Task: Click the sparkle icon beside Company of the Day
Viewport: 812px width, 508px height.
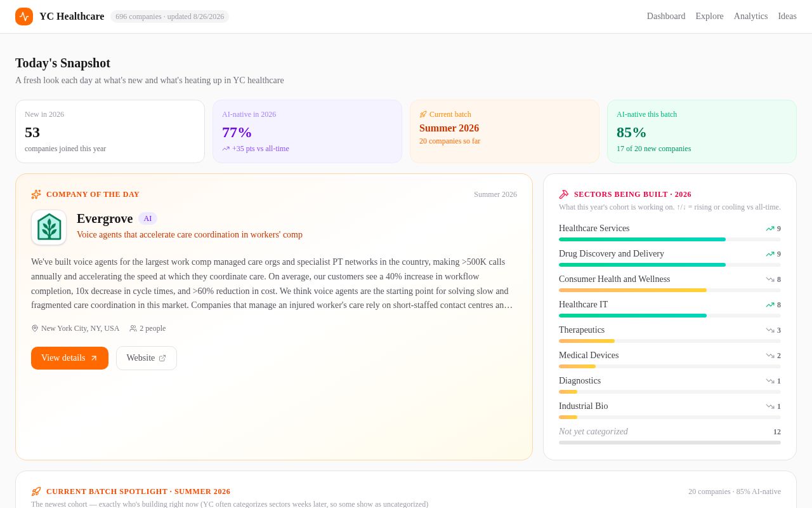Action: tap(36, 194)
